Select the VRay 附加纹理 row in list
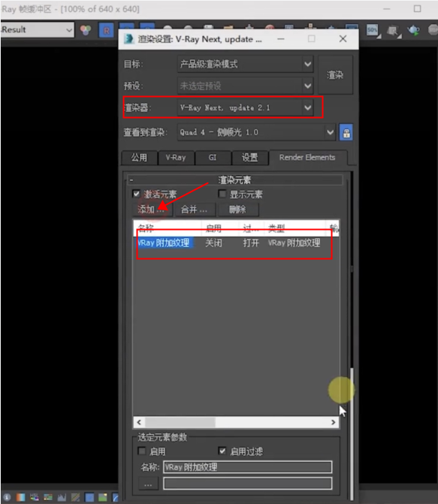Image resolution: width=438 pixels, height=504 pixels. click(237, 243)
